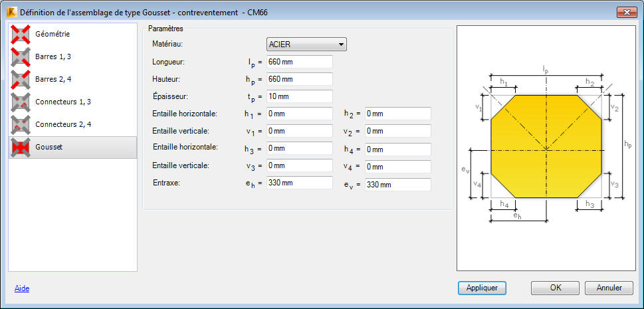
Task: Expand the Matériau ACIER dropdown
Action: [x=306, y=45]
